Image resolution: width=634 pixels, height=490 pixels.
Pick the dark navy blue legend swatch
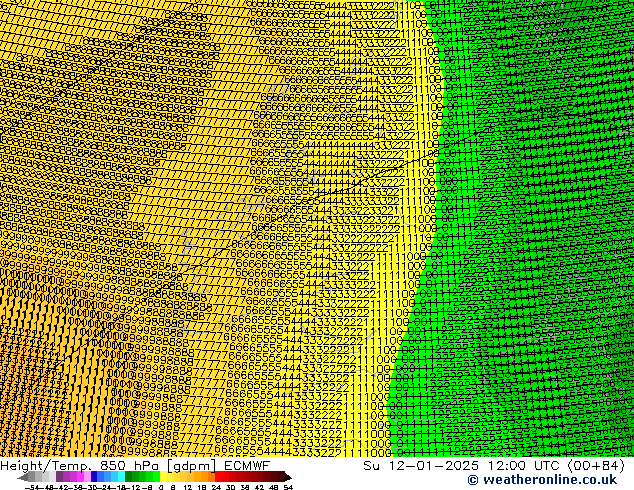coord(94,477)
